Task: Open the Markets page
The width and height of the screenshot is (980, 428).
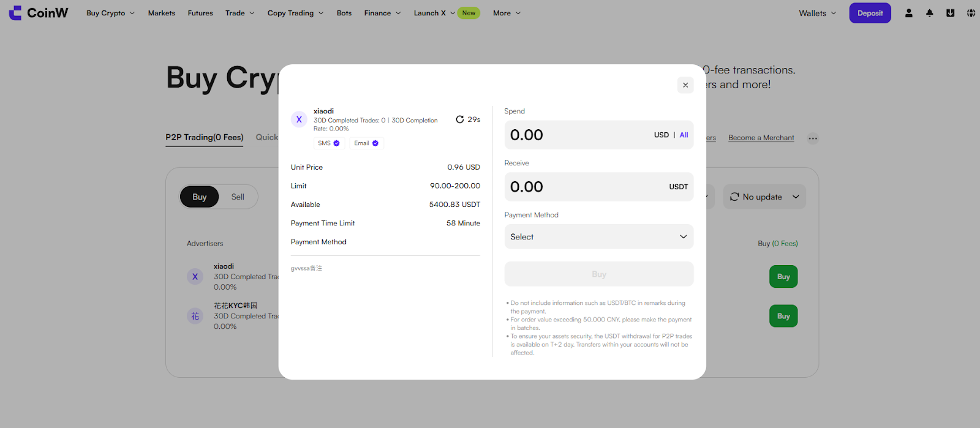Action: [x=162, y=13]
